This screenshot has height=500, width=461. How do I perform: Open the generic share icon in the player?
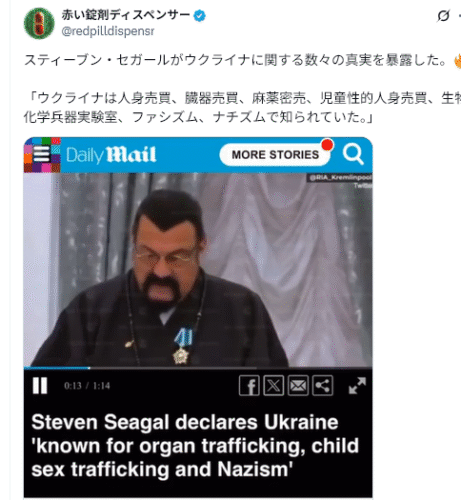(322, 386)
